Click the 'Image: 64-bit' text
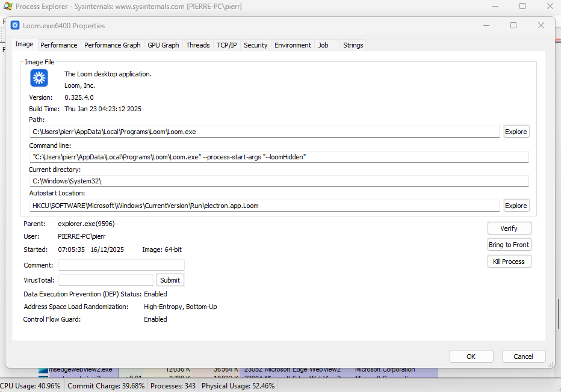 (162, 250)
